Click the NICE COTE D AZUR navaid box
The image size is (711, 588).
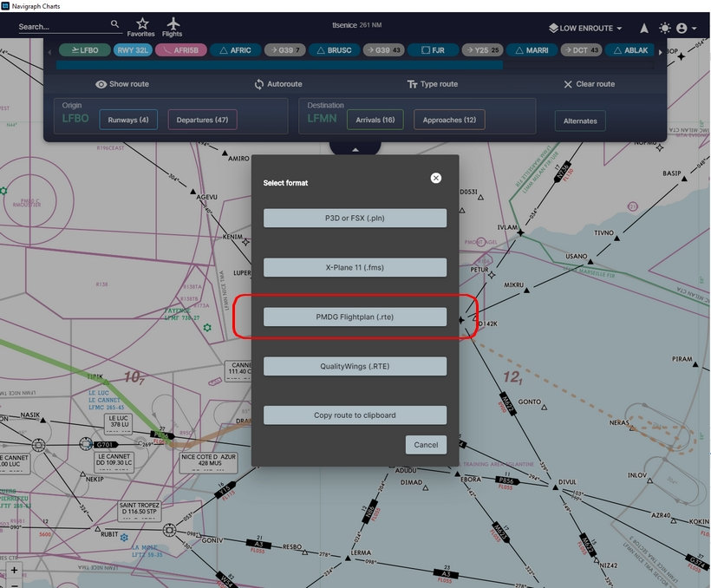(209, 462)
